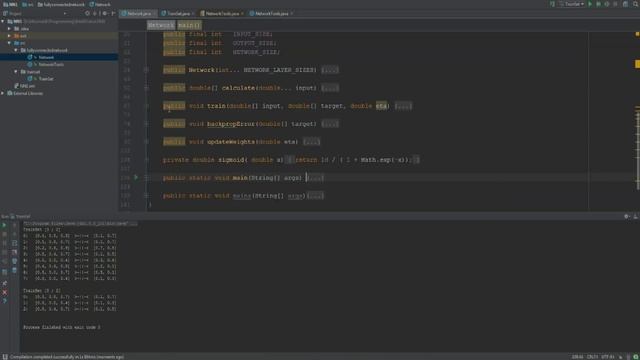Close the TrainSet.java editor tab

193,13
